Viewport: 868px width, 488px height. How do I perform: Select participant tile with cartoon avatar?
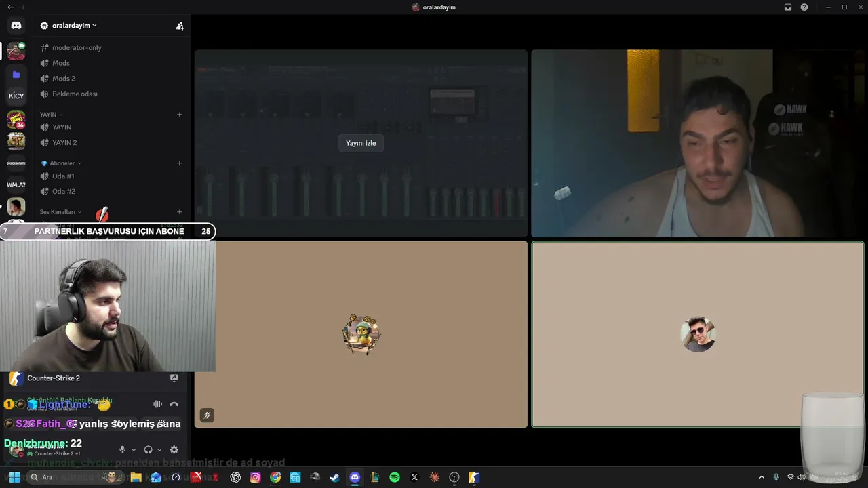click(361, 334)
